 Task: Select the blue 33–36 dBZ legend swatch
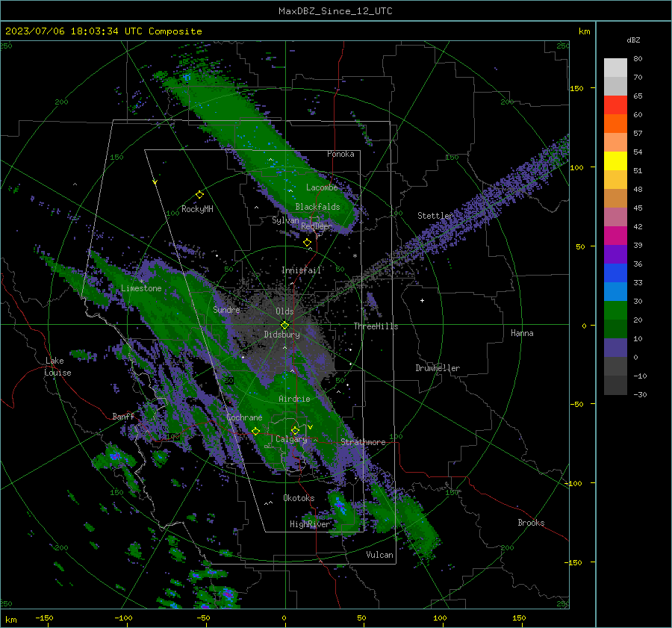tap(615, 273)
